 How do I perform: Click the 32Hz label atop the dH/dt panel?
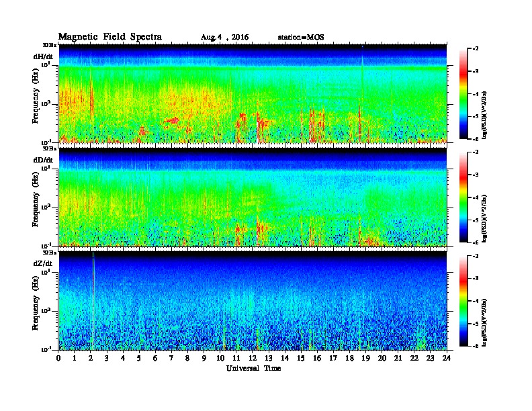click(50, 45)
